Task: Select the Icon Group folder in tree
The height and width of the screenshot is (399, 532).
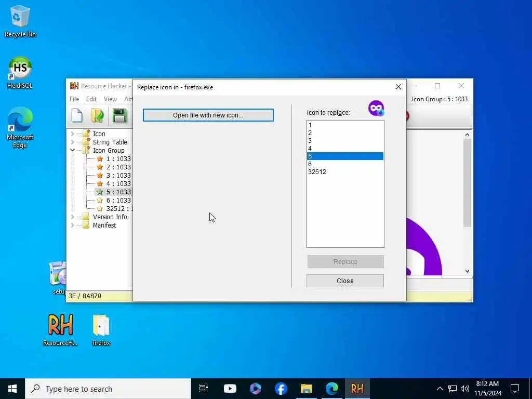Action: coord(109,150)
